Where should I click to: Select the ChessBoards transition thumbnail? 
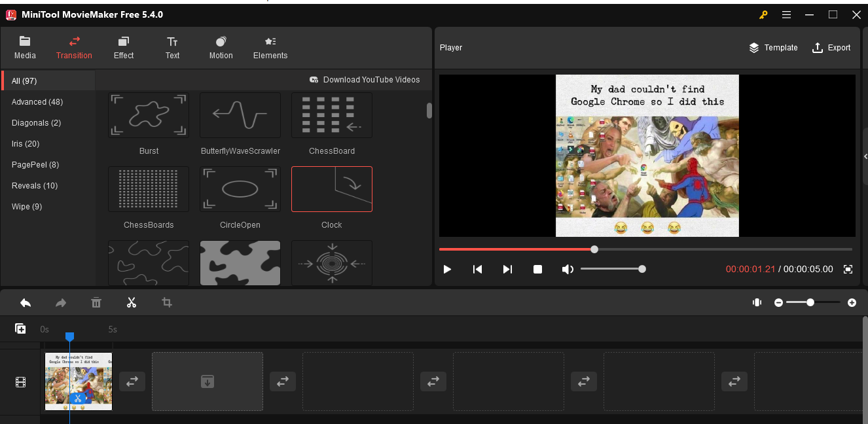click(149, 189)
